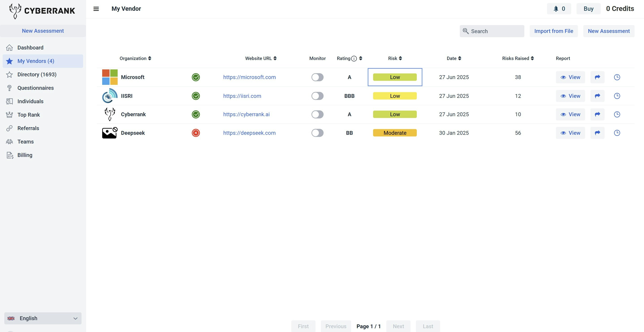
Task: Click IISRI's yellow Low risk badge
Action: point(395,96)
